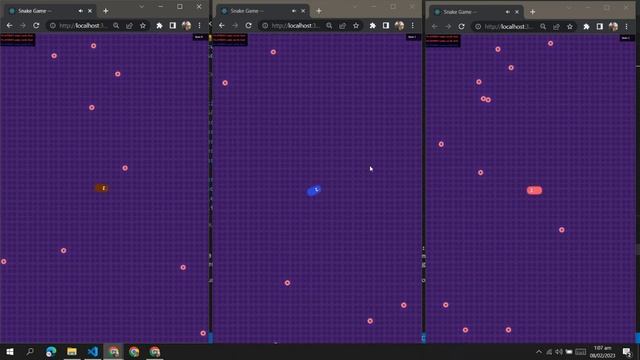The image size is (640, 360).
Task: Open extensions in the middle browser window
Action: 373,25
